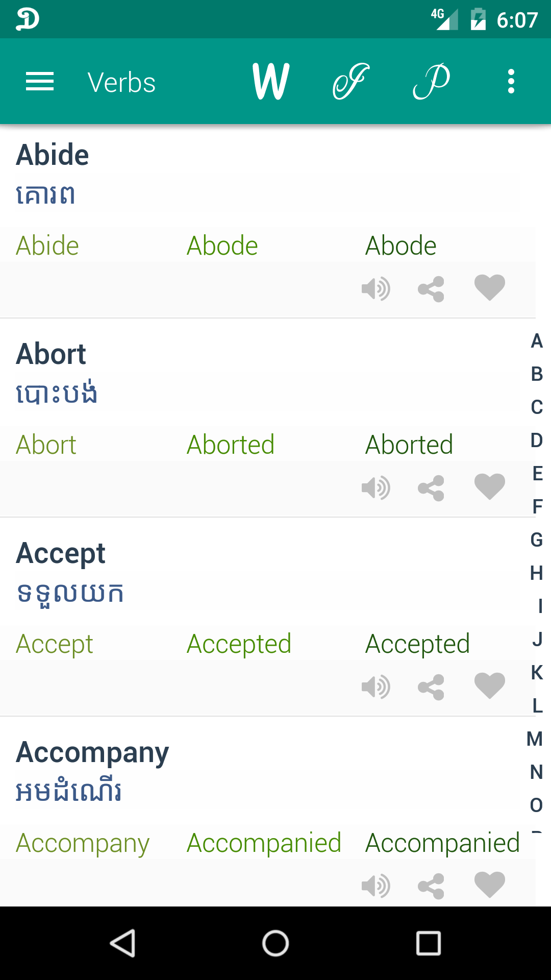Share the Accept verb entry
The image size is (551, 980).
point(431,688)
